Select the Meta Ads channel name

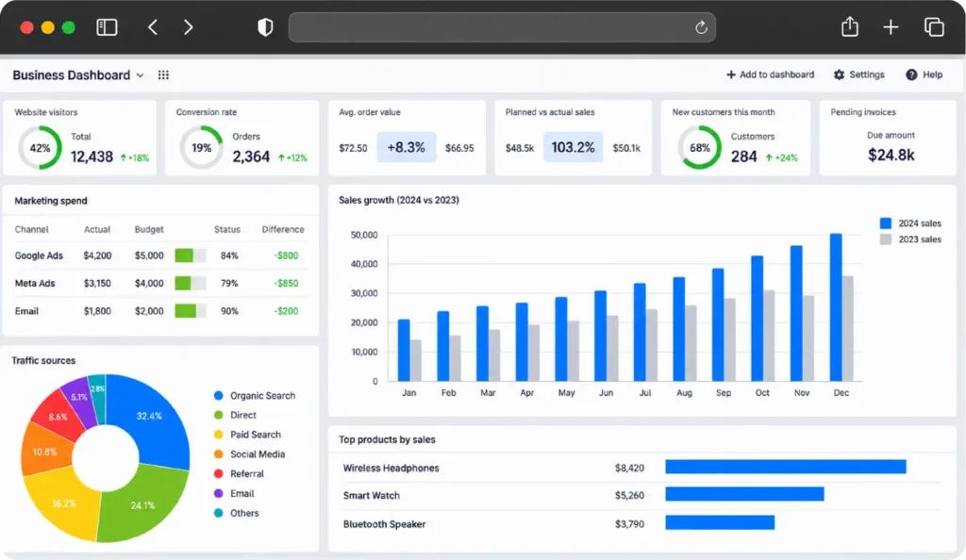tap(35, 283)
